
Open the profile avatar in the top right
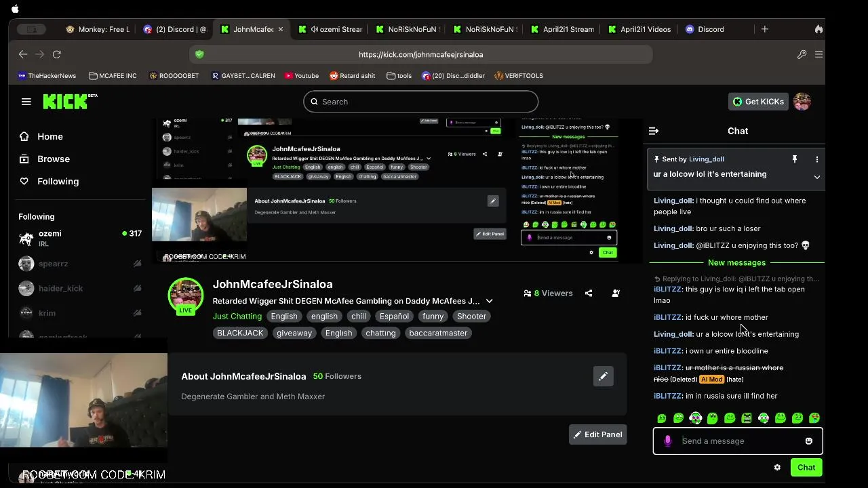coord(802,102)
